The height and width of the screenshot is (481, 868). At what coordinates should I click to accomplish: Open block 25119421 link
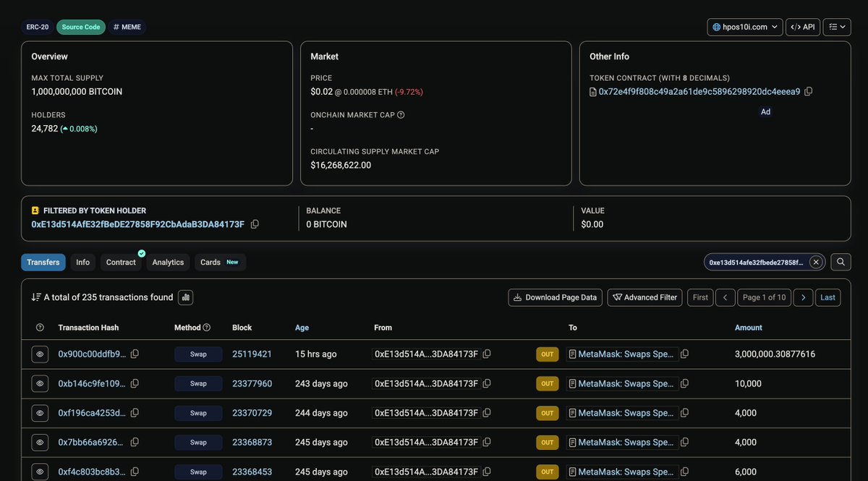(252, 354)
